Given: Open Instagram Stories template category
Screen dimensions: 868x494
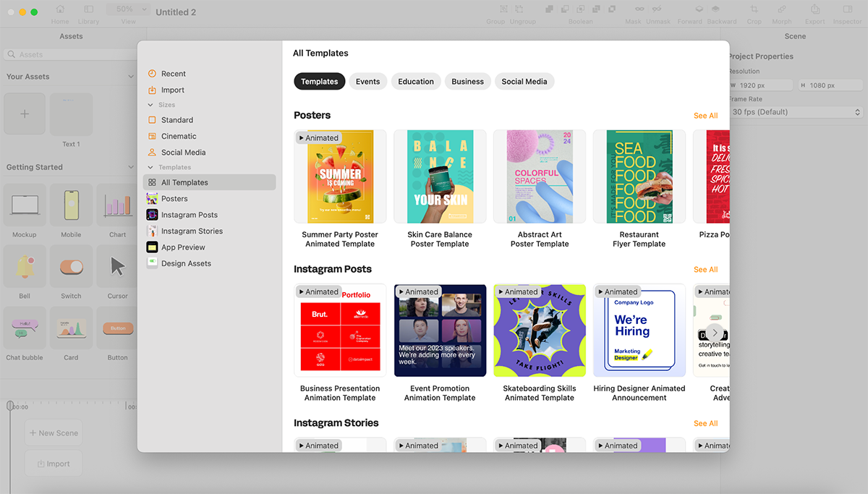Looking at the screenshot, I should (192, 231).
